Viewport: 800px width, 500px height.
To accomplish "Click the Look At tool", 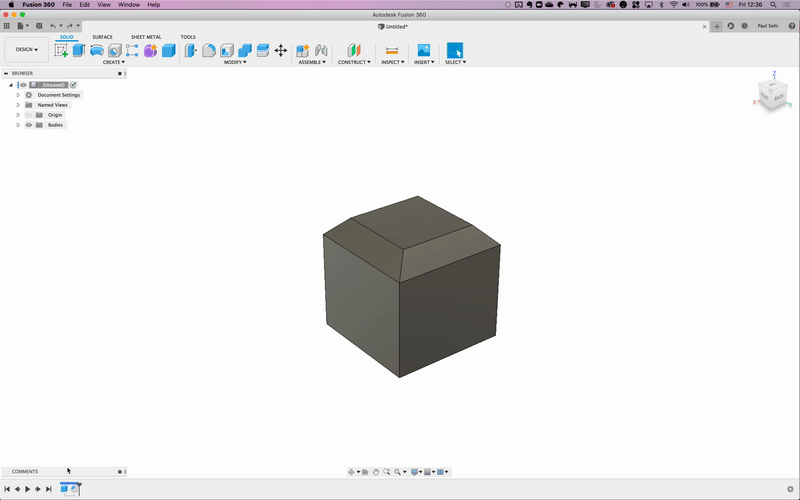I will tap(365, 472).
